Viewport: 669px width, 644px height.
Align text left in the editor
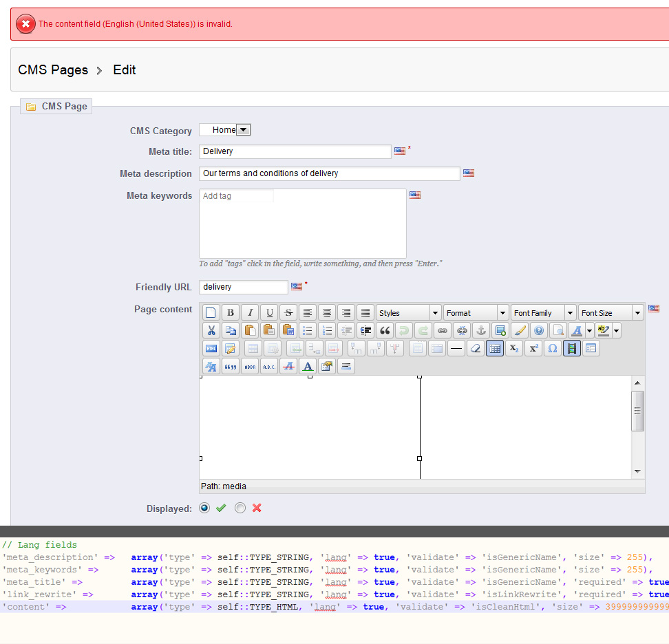click(x=307, y=312)
